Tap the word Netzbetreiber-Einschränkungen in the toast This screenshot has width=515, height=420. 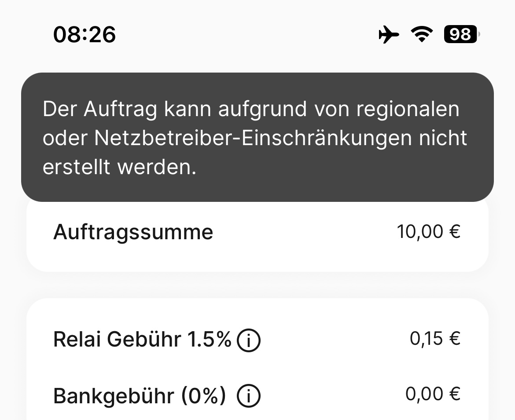coord(253,138)
